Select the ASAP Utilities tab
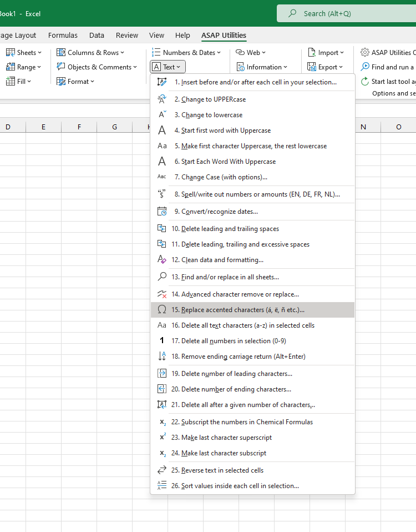Image resolution: width=416 pixels, height=532 pixels. click(x=224, y=36)
